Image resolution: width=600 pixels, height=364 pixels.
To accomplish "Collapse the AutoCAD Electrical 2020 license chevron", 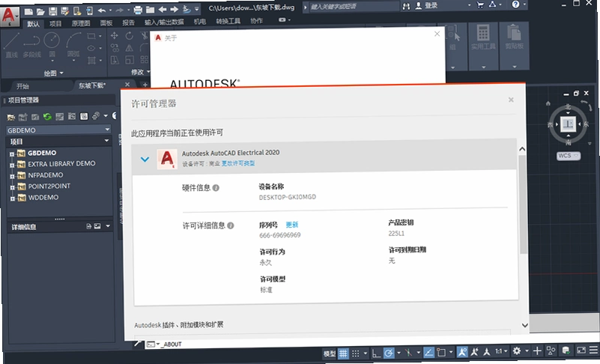I will pyautogui.click(x=145, y=160).
